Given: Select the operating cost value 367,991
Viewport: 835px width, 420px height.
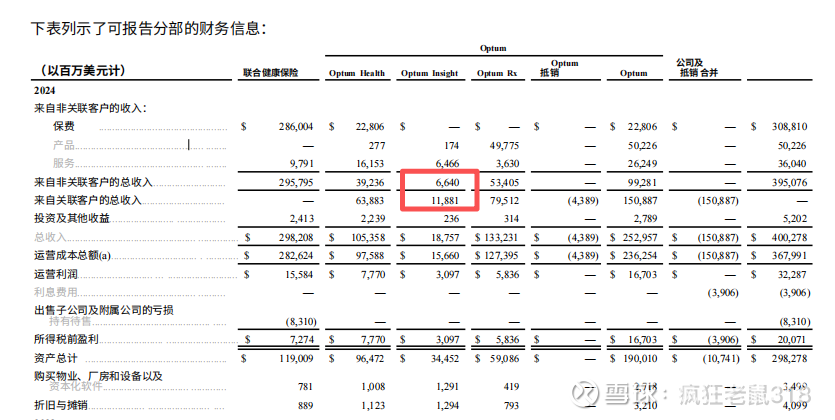Looking at the screenshot, I should pyautogui.click(x=790, y=256).
